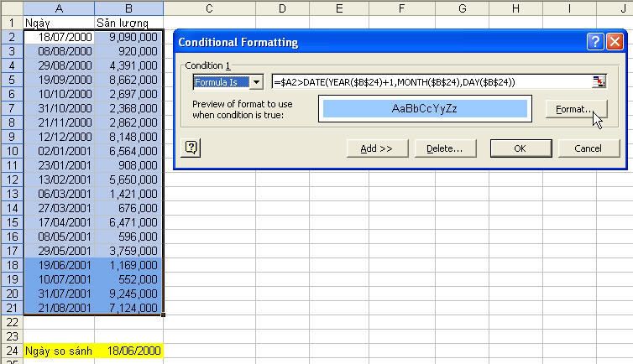Click the value cell 9,090,000

tap(128, 37)
